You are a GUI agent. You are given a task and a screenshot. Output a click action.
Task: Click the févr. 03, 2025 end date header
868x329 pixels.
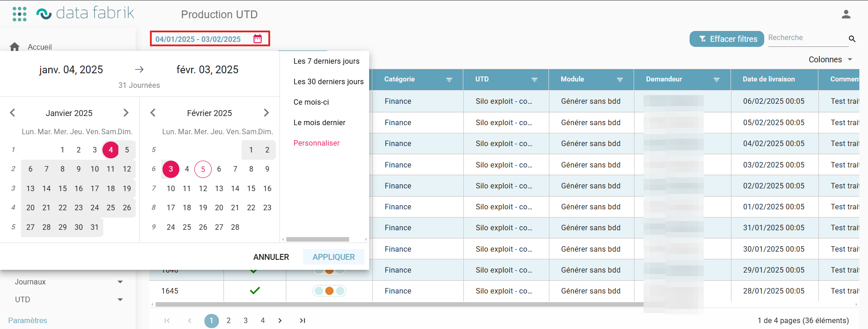(208, 70)
